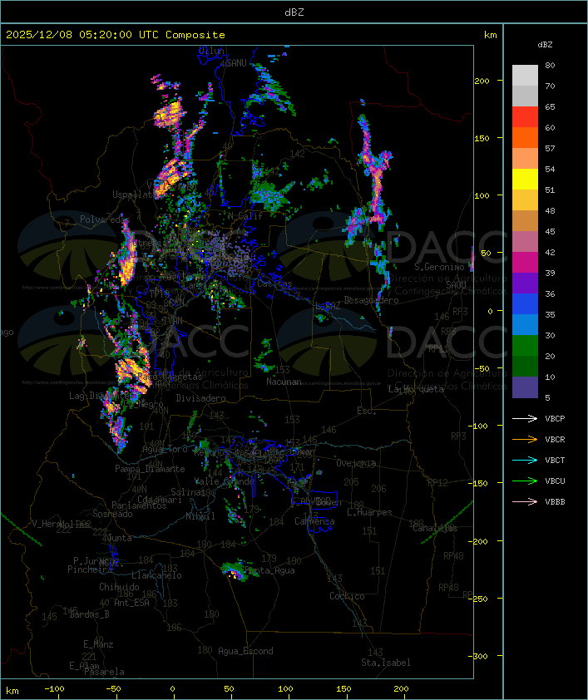The width and height of the screenshot is (588, 700).
Task: Click the cyan VBCT arrow icon
Action: click(x=525, y=460)
